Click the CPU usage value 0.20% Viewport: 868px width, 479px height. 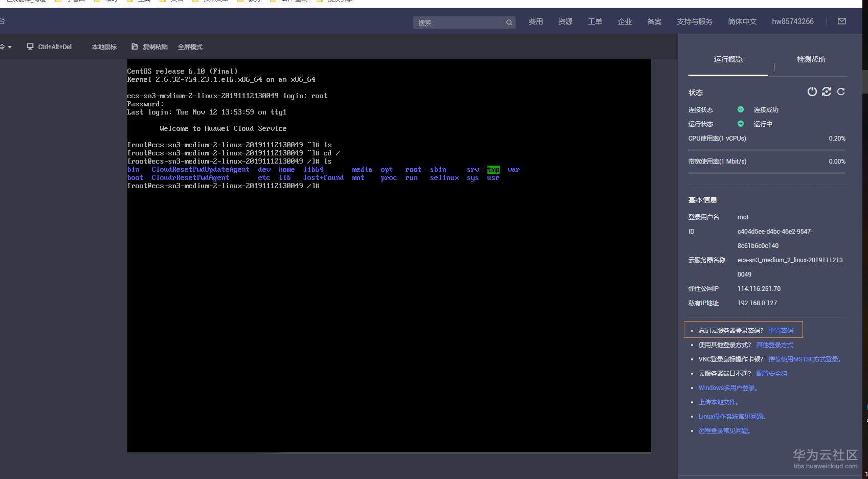click(837, 139)
